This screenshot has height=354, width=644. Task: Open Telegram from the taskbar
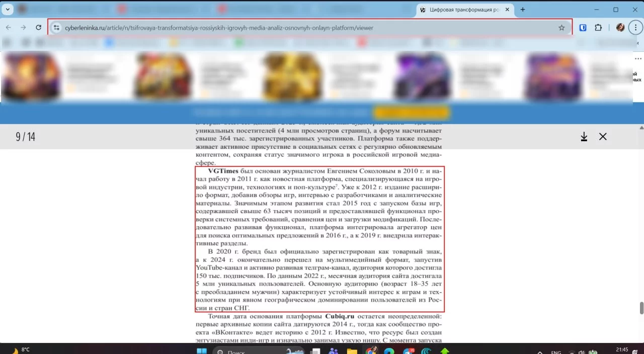pyautogui.click(x=409, y=350)
